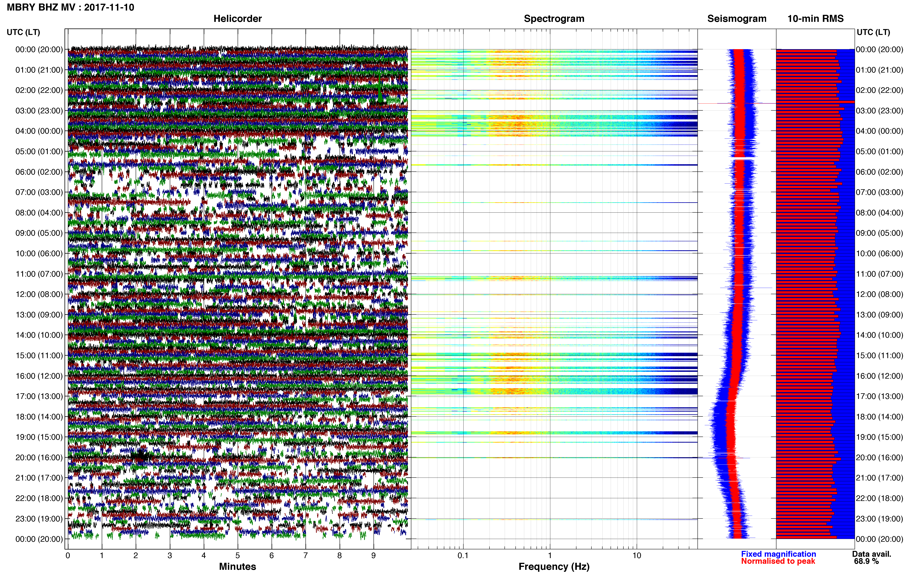The image size is (924, 578).
Task: Click the '9' tick on the Minutes axis
Action: 373,555
